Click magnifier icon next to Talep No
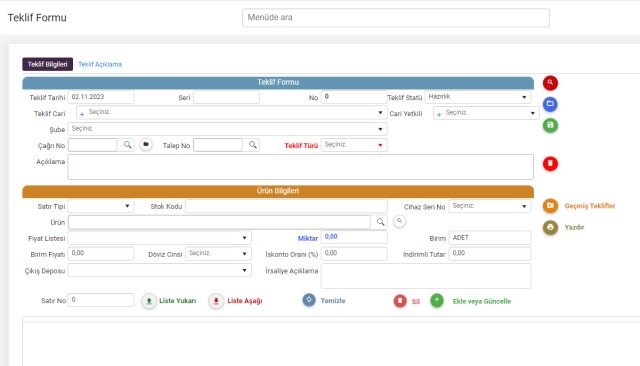The image size is (640, 366). (253, 145)
